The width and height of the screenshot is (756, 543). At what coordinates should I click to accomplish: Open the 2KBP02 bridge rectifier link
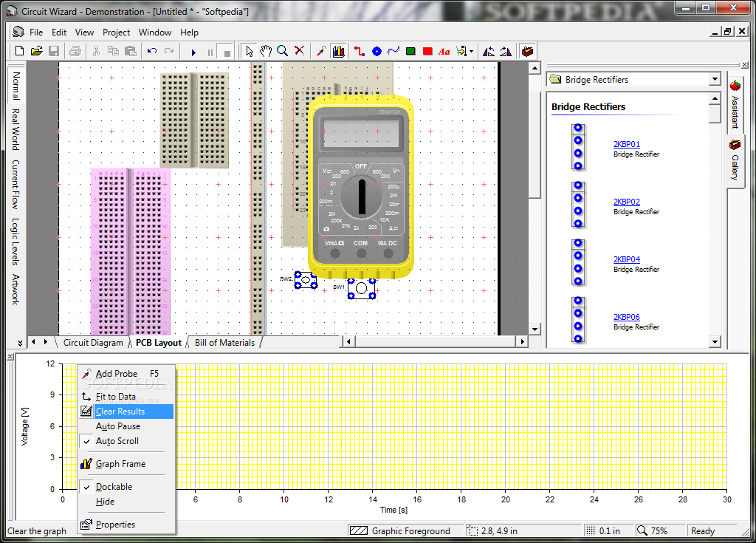pos(626,202)
